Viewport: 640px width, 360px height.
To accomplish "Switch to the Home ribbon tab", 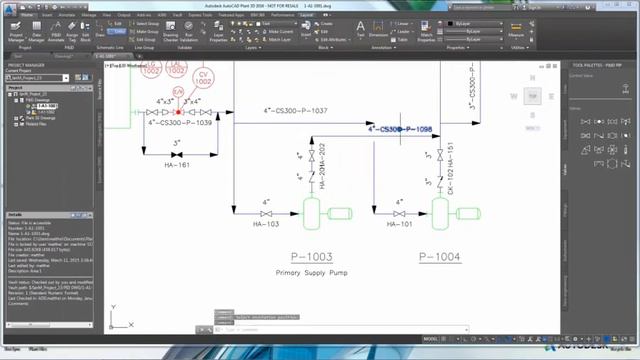I will pyautogui.click(x=27, y=15).
